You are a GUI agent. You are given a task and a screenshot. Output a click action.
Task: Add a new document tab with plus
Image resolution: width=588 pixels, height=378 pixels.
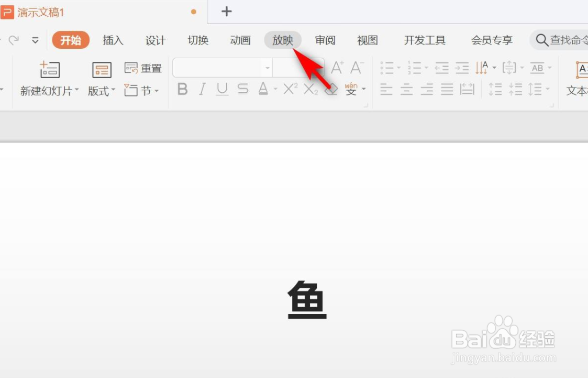click(227, 11)
